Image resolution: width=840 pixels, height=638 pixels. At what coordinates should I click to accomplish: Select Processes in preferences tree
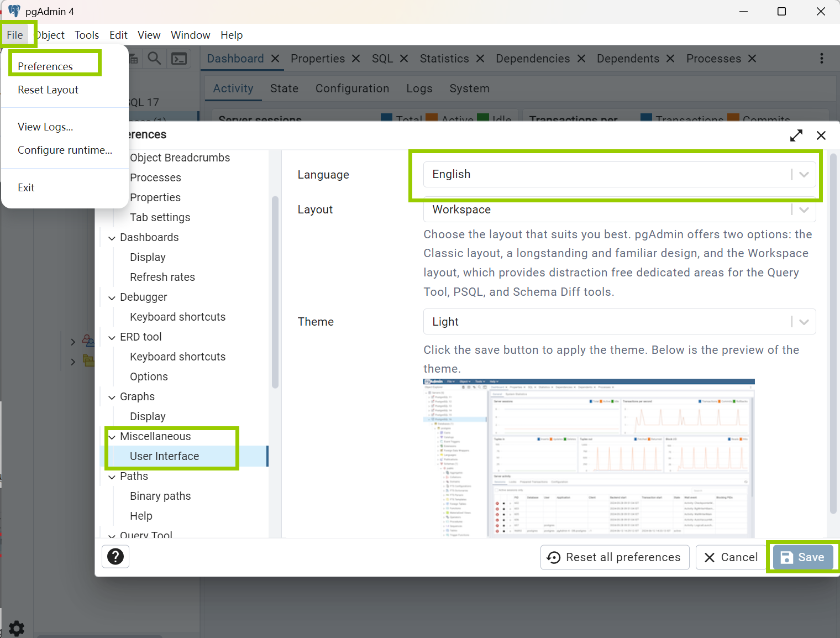(x=155, y=177)
